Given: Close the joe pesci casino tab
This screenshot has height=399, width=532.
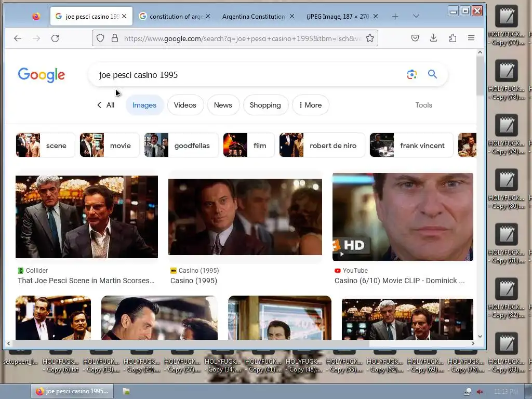Looking at the screenshot, I should (x=124, y=16).
